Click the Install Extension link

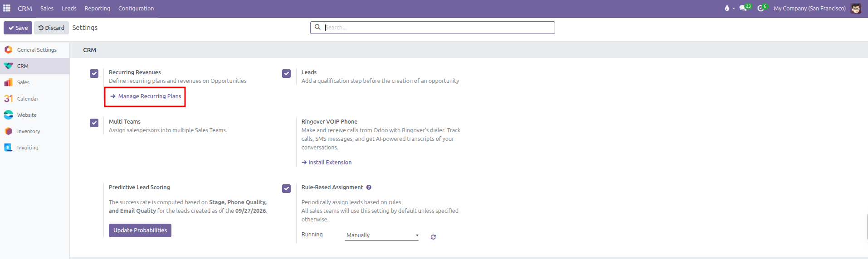(327, 163)
